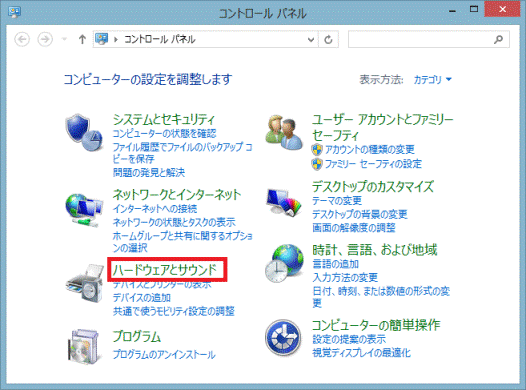
Task: Click the search magnifier icon
Action: point(498,40)
